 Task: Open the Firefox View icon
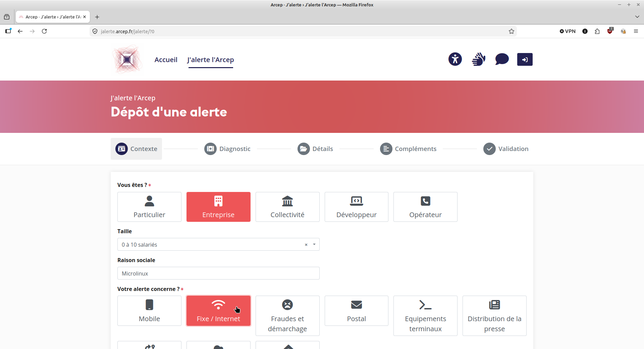[7, 17]
